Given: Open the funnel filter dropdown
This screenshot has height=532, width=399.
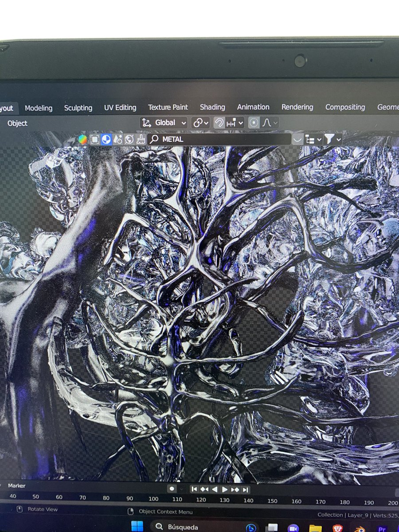Looking at the screenshot, I should 332,139.
